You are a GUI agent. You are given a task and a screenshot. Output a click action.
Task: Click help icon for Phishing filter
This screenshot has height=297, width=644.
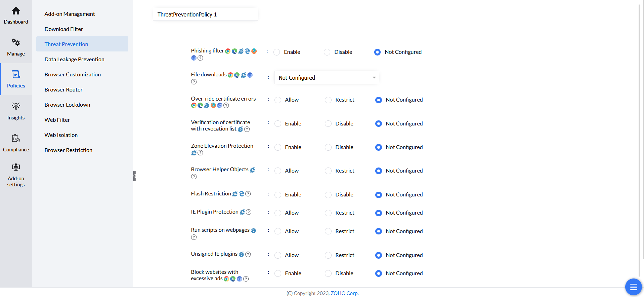coord(200,58)
